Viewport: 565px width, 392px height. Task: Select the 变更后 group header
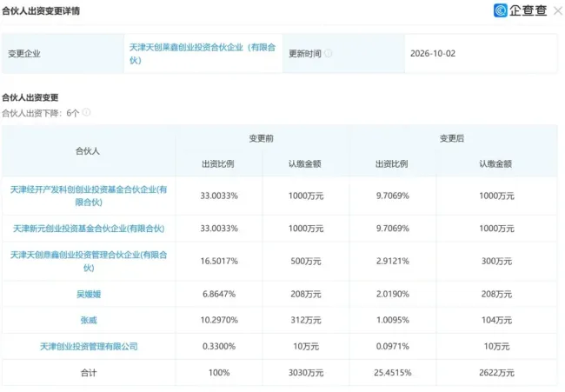[452, 138]
